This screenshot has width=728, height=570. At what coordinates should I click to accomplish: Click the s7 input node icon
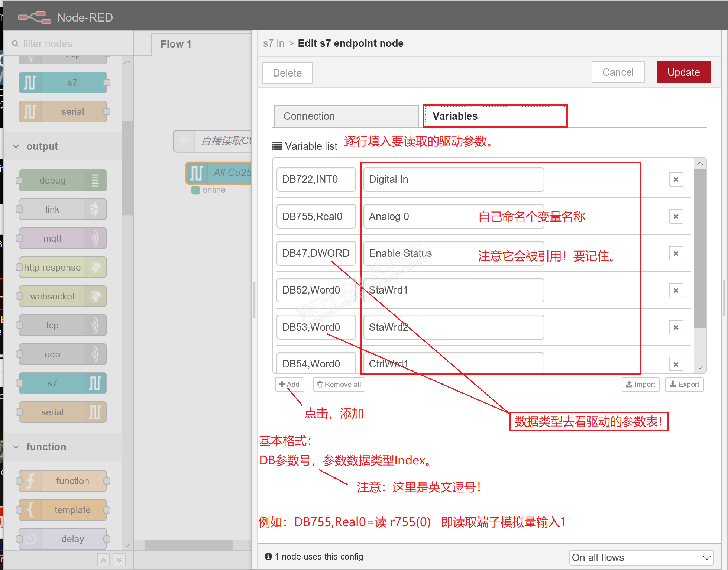(x=30, y=82)
